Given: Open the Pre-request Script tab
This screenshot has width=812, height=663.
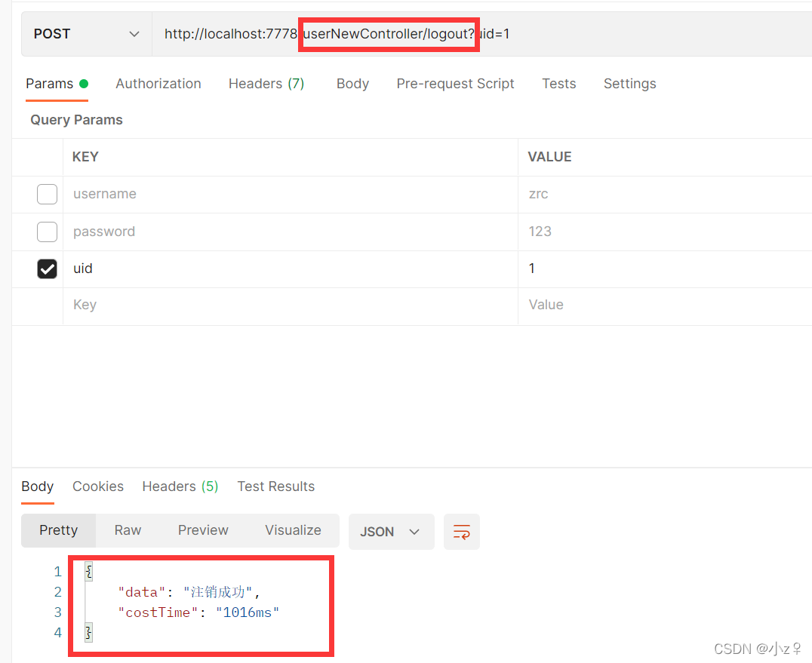Looking at the screenshot, I should [x=455, y=84].
